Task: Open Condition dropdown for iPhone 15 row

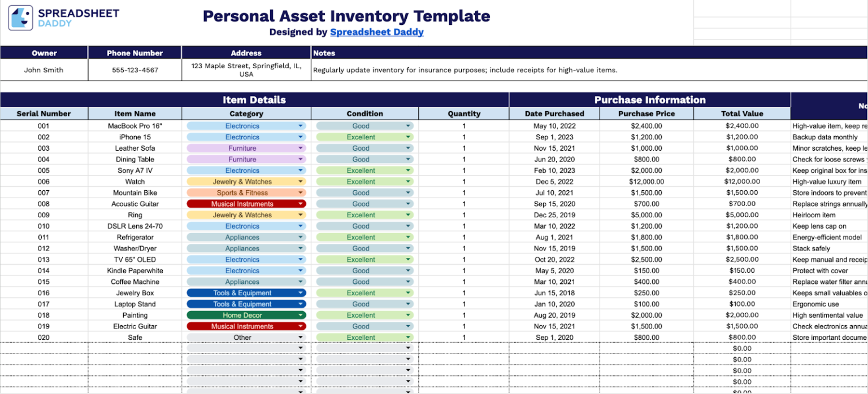Action: click(409, 137)
